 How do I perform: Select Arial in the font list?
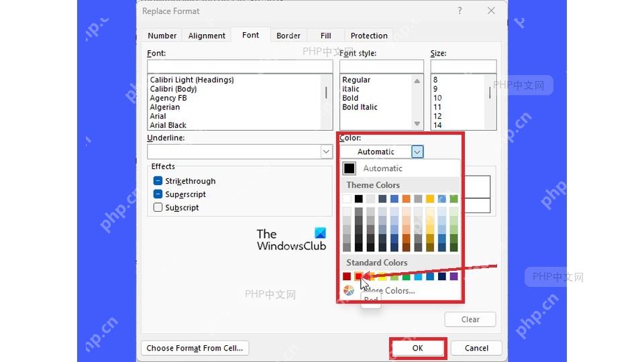[158, 116]
